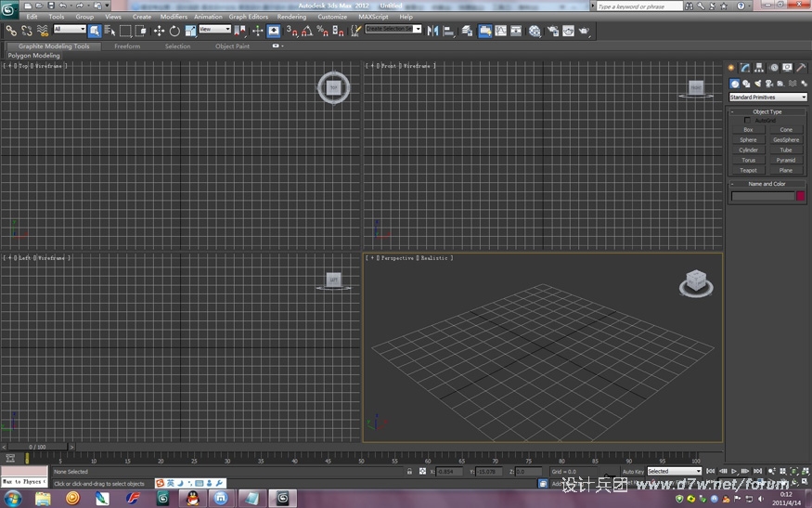
Task: Open the Material Editor icon
Action: (x=535, y=31)
